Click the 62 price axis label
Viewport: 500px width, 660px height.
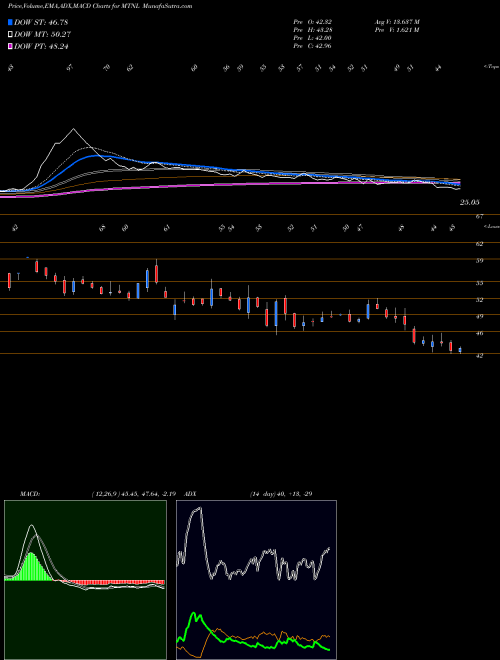(479, 244)
